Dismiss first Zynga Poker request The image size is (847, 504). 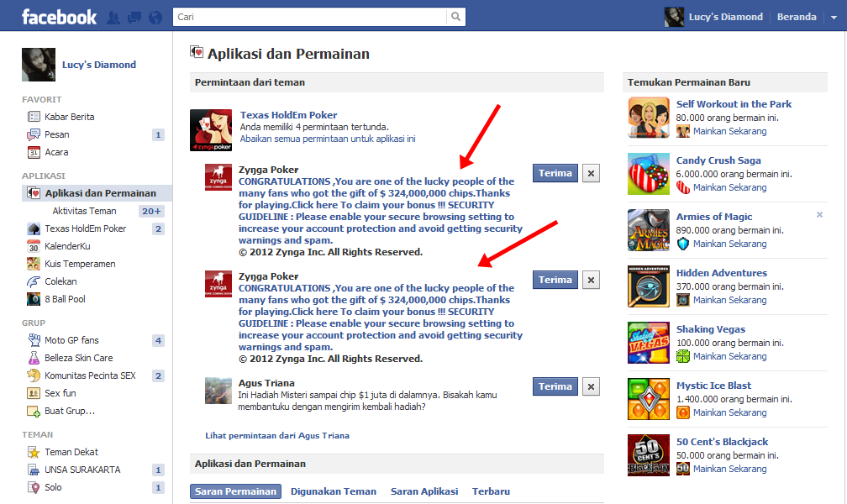[591, 173]
